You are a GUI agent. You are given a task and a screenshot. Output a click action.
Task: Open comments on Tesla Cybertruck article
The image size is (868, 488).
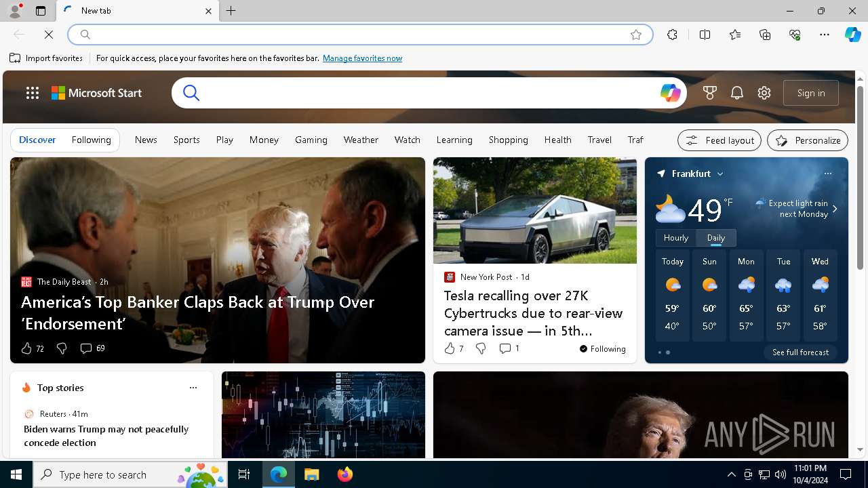click(509, 348)
